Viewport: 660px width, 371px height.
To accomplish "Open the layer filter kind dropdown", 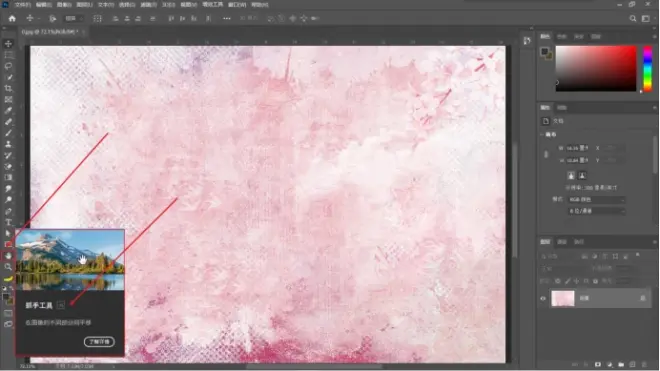I will [559, 256].
